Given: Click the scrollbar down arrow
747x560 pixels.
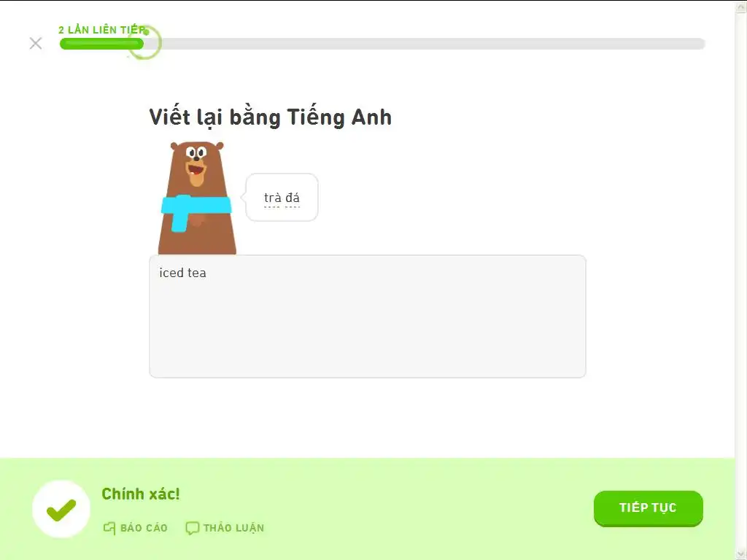Looking at the screenshot, I should click(741, 553).
